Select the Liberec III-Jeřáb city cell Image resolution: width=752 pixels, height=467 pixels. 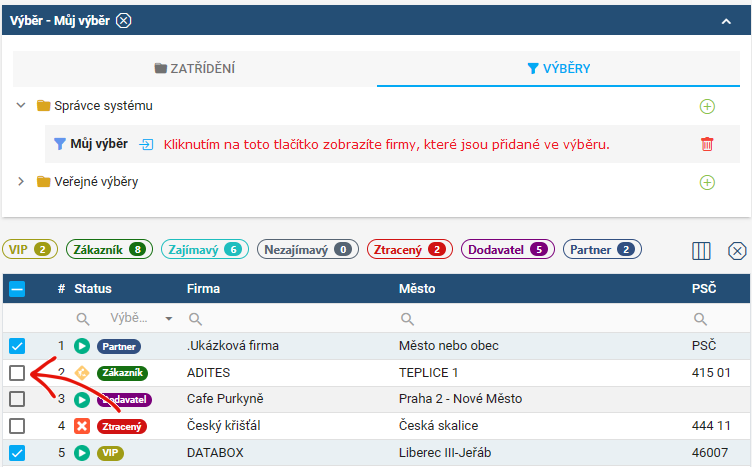coord(445,453)
